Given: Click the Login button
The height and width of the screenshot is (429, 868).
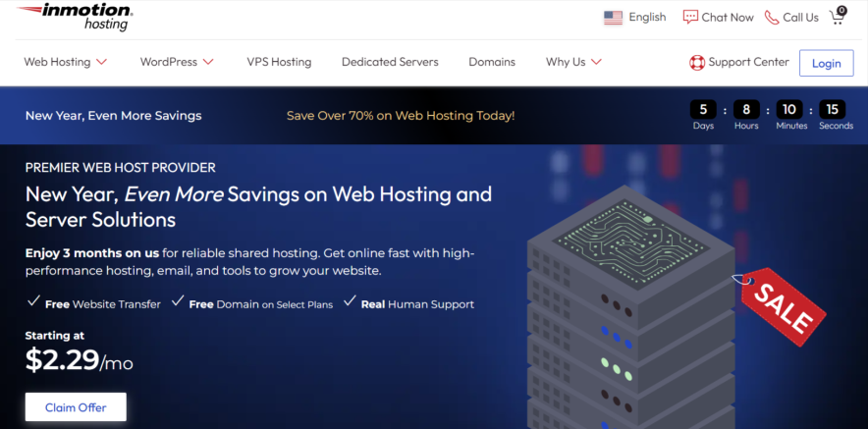Looking at the screenshot, I should 827,63.
